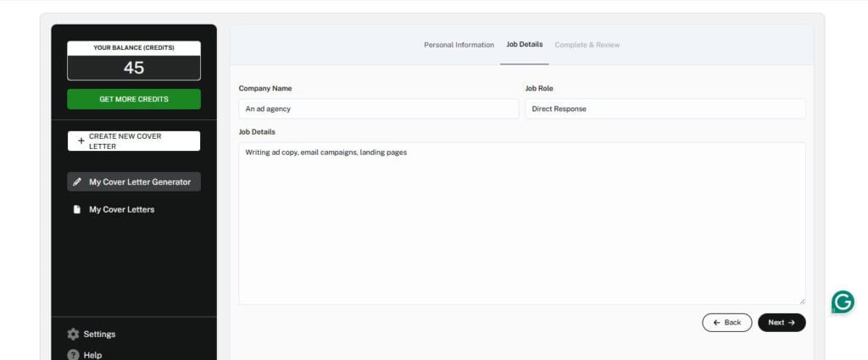Go Back to the previous step

(726, 323)
